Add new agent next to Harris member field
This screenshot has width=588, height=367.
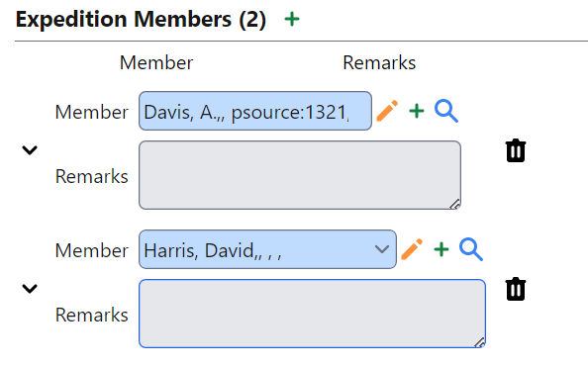click(x=441, y=249)
